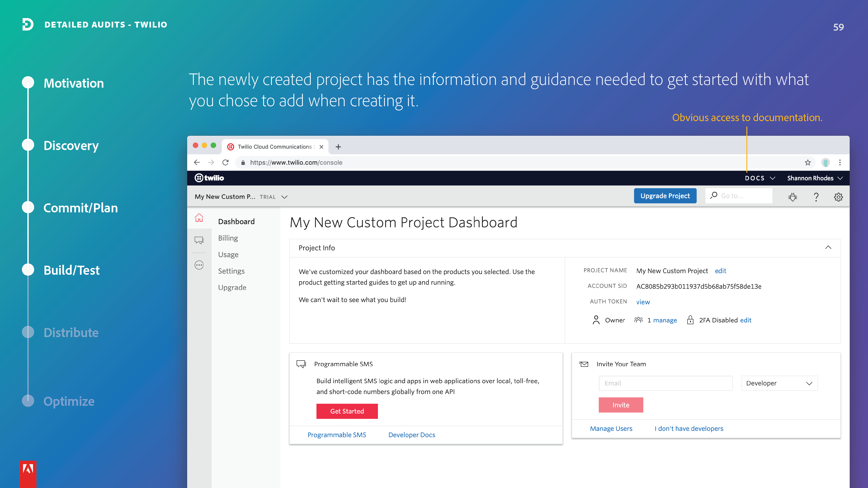The width and height of the screenshot is (868, 488).
Task: Reload the page with refresh icon
Action: point(225,162)
